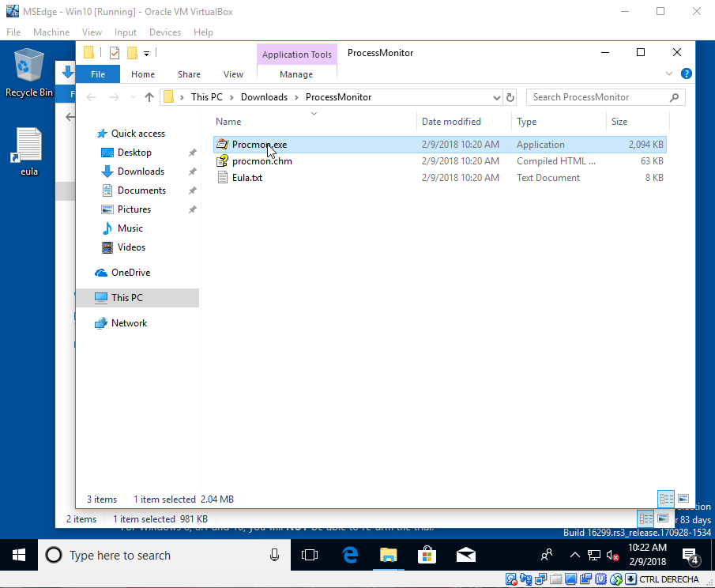Switch to the View ribbon tab
The image size is (715, 588).
(x=233, y=74)
